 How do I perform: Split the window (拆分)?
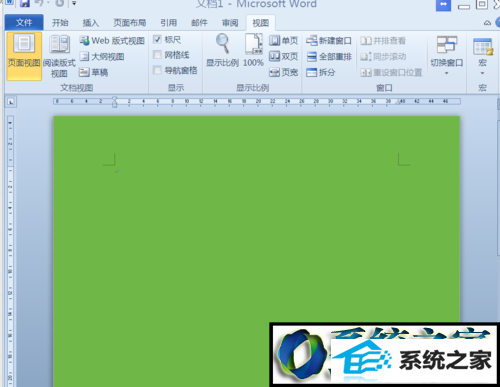click(x=321, y=72)
